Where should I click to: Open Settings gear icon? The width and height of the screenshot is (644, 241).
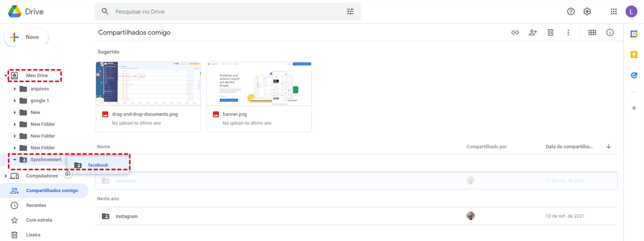(587, 11)
